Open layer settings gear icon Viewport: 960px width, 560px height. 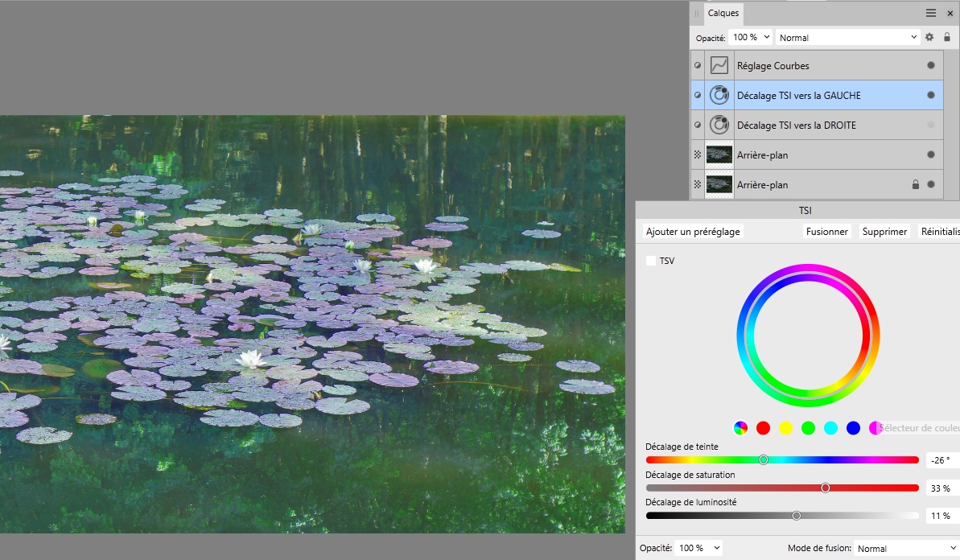coord(929,37)
